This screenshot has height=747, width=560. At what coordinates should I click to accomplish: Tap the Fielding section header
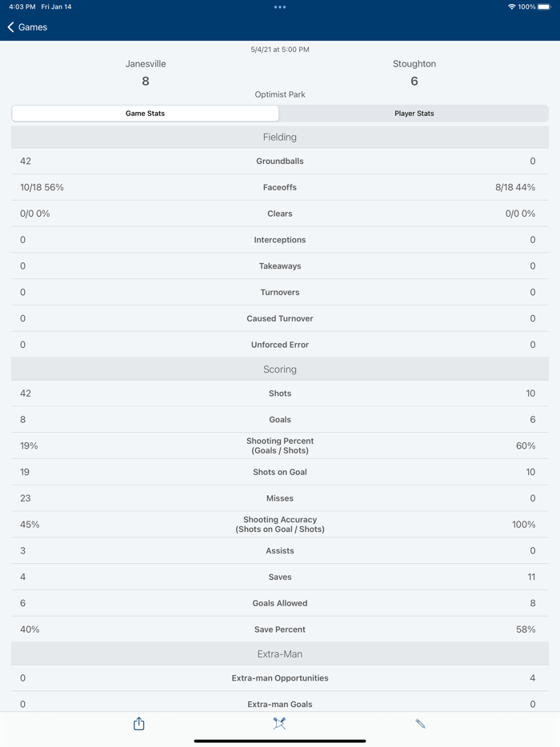279,136
